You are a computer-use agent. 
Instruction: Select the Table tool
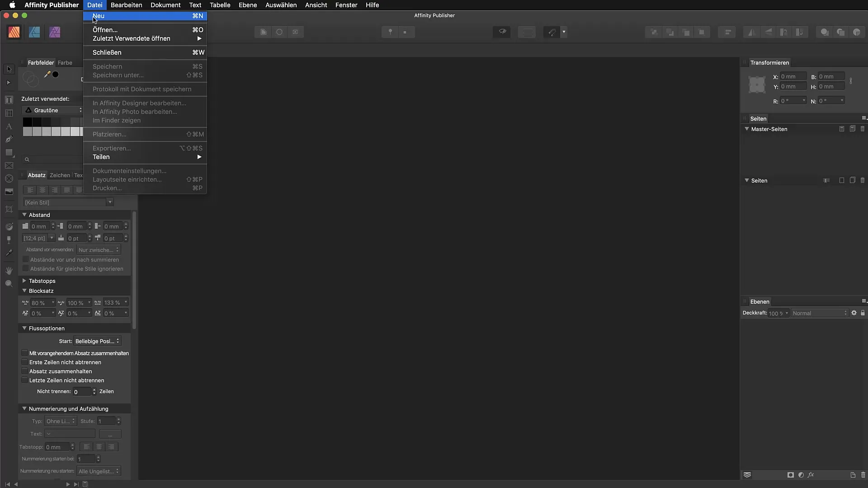9,113
